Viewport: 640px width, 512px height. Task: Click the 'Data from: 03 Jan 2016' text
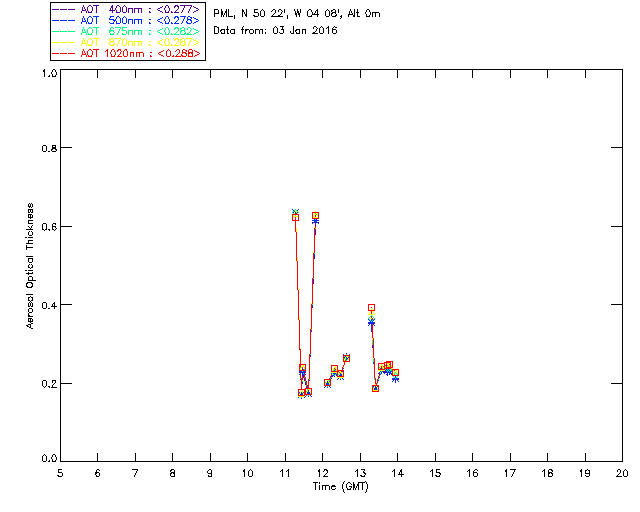click(275, 30)
